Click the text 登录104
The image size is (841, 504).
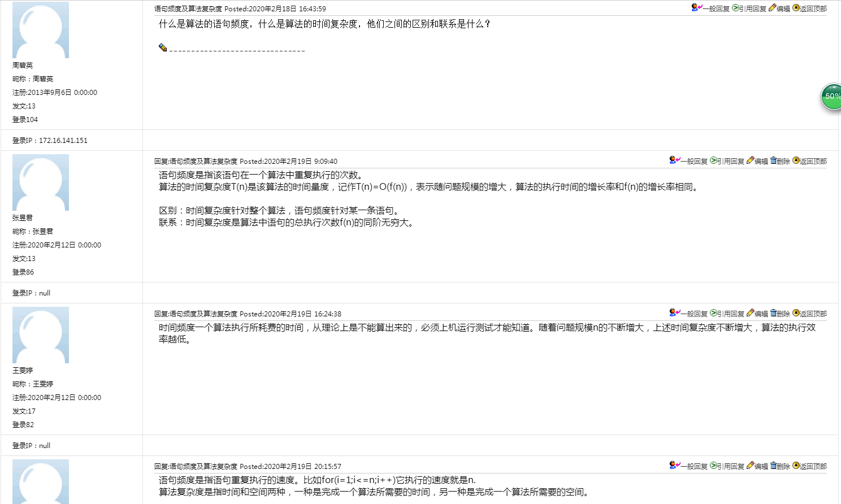pyautogui.click(x=25, y=120)
